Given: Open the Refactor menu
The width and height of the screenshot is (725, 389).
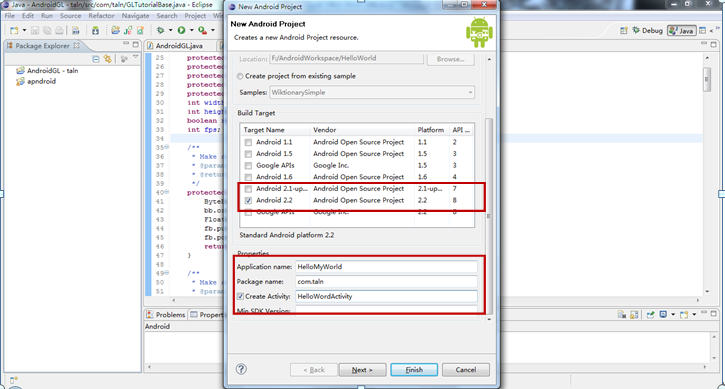Looking at the screenshot, I should (101, 16).
